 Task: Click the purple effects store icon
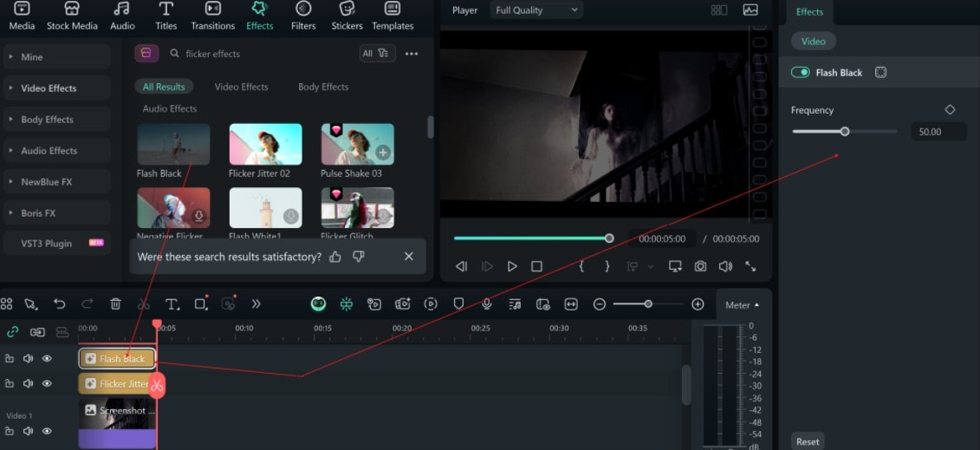[x=146, y=53]
